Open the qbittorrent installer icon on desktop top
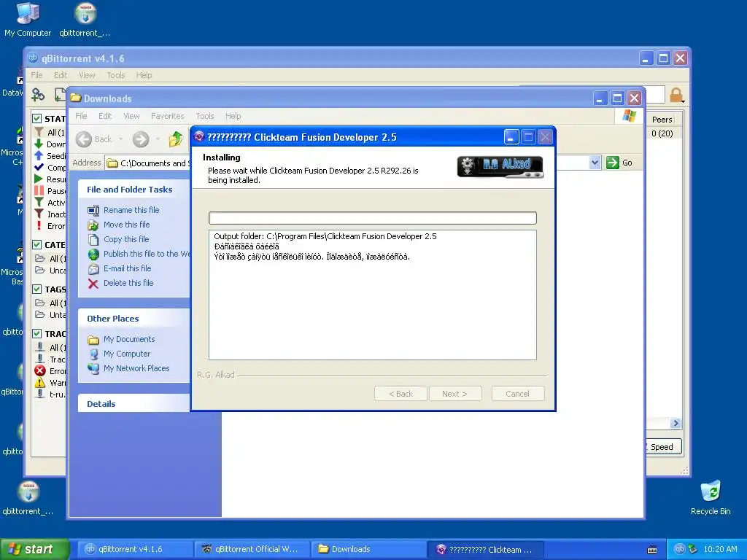This screenshot has height=560, width=747. (x=85, y=19)
